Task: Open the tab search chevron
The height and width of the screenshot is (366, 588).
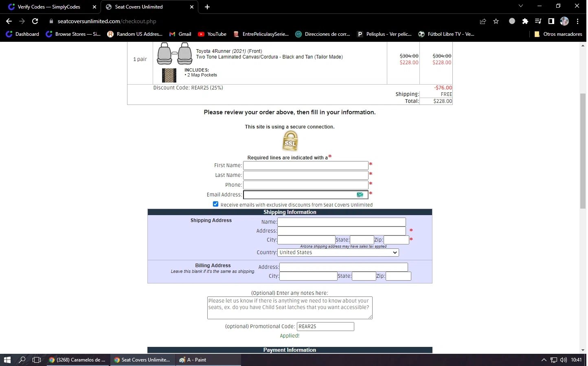Action: coord(521,6)
